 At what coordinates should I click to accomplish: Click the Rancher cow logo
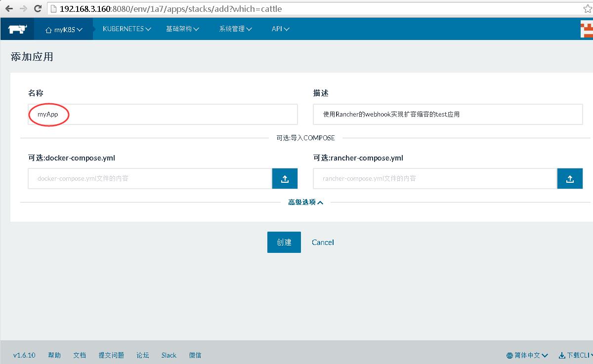click(x=17, y=29)
